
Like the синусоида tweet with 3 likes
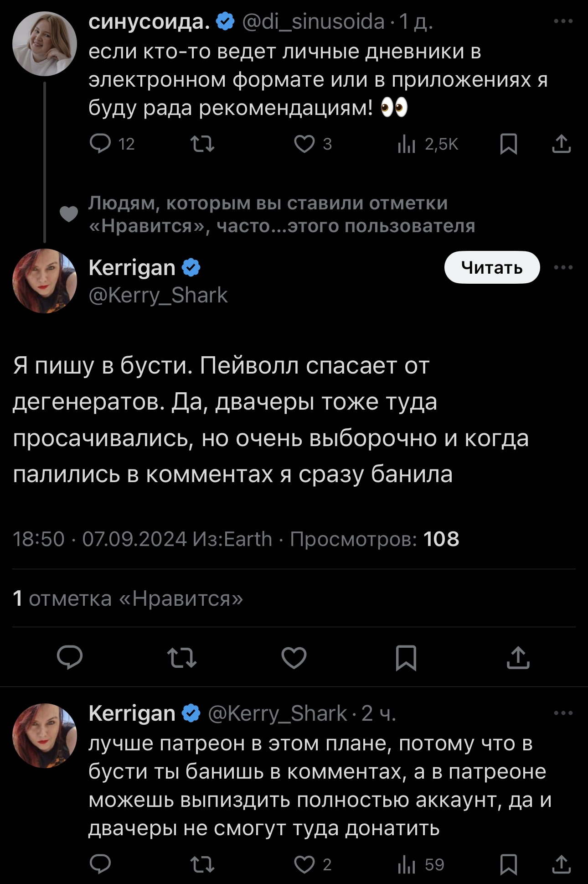click(x=304, y=144)
